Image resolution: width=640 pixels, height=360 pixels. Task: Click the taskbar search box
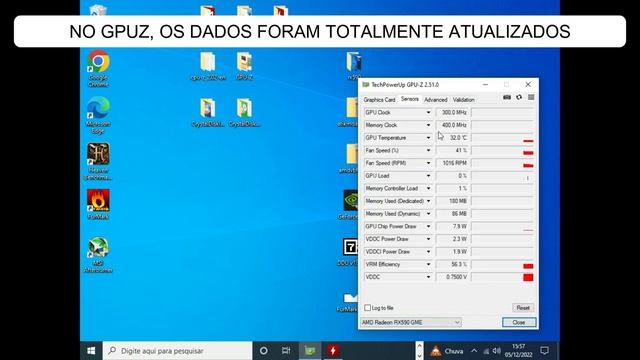tap(177, 351)
